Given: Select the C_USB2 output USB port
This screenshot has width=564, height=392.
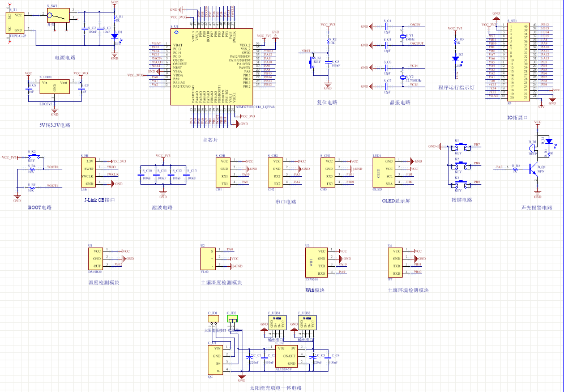Looking at the screenshot, I should tap(307, 322).
